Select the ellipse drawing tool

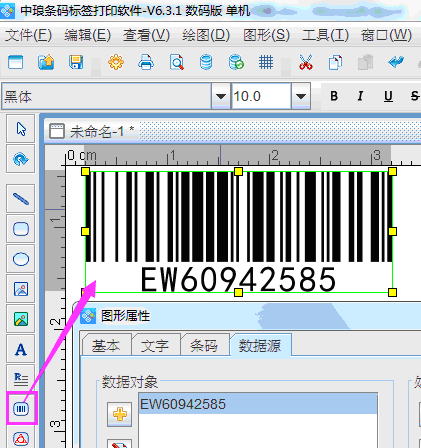(21, 259)
